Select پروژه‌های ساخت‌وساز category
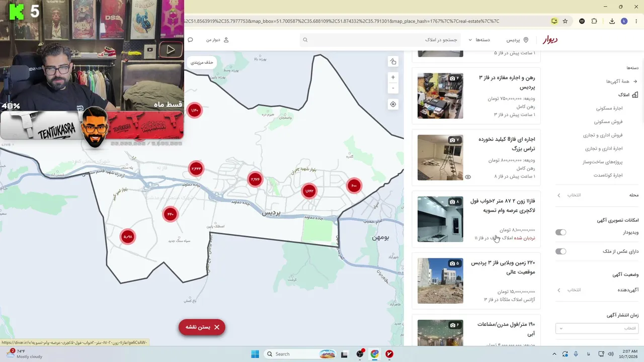The height and width of the screenshot is (362, 644). (603, 162)
